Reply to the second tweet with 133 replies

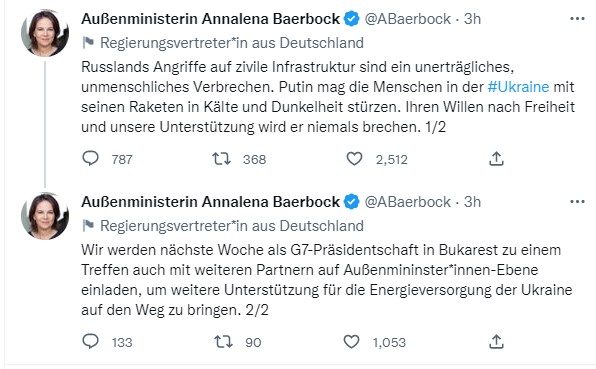(90, 342)
